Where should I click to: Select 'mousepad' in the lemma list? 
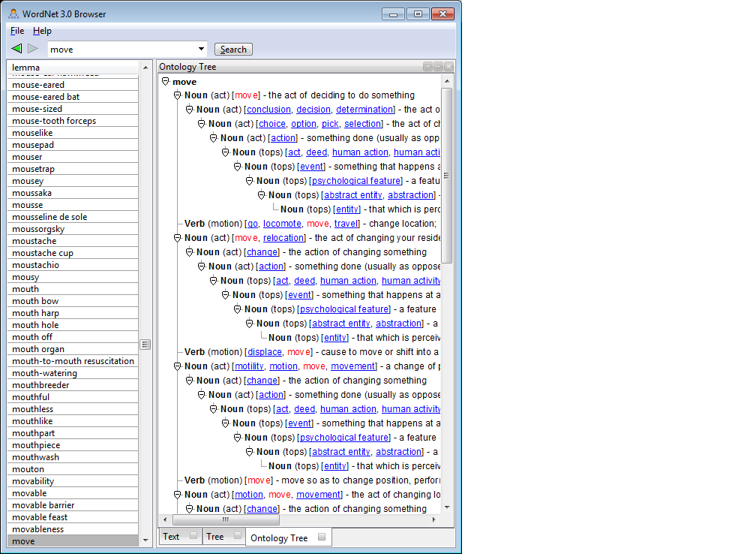pos(73,145)
